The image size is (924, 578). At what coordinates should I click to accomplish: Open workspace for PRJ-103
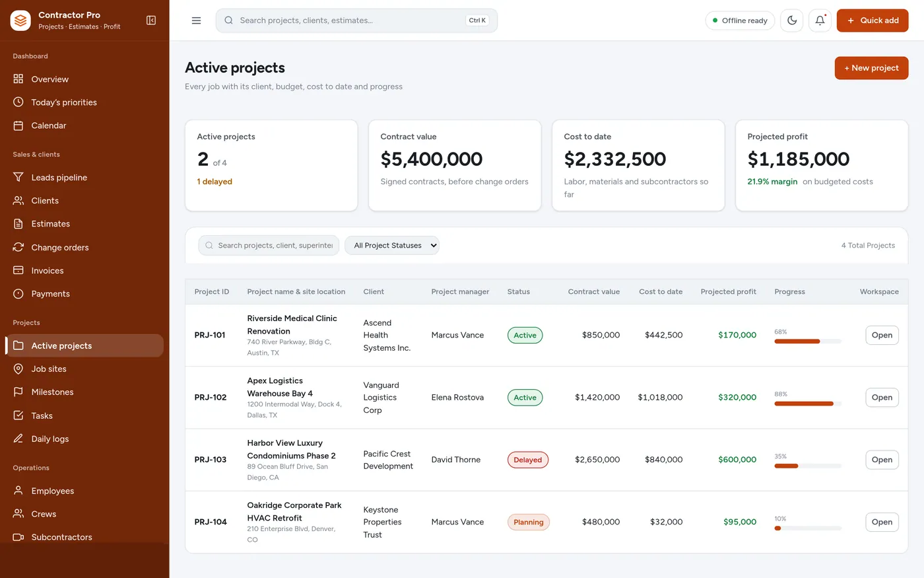click(882, 460)
